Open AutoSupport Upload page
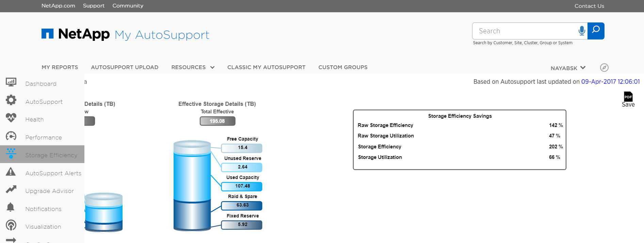 (125, 67)
